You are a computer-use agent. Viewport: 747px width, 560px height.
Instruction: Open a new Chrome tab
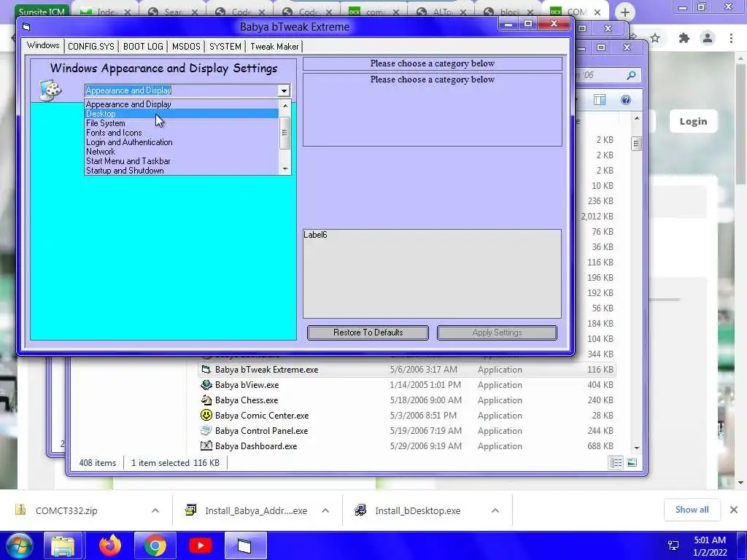[x=625, y=12]
